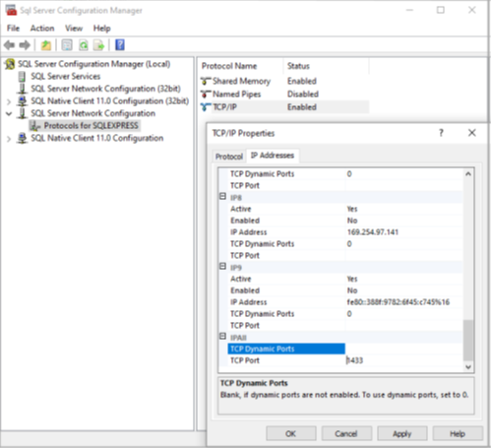Click the Refresh toolbar icon
The height and width of the screenshot is (448, 491).
coord(84,45)
